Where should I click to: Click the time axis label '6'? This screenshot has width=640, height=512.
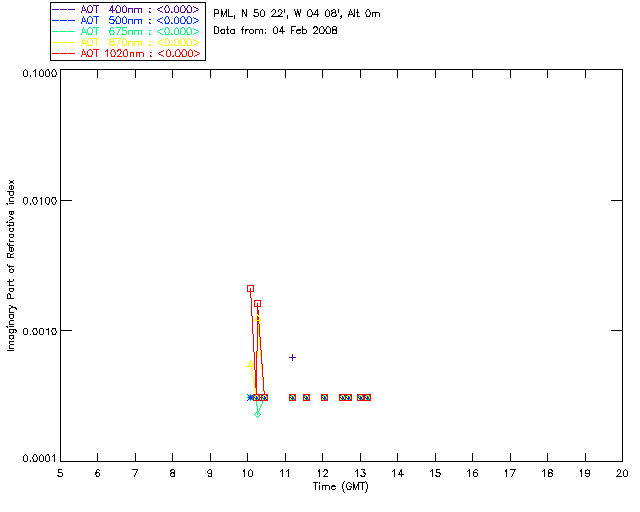(98, 473)
